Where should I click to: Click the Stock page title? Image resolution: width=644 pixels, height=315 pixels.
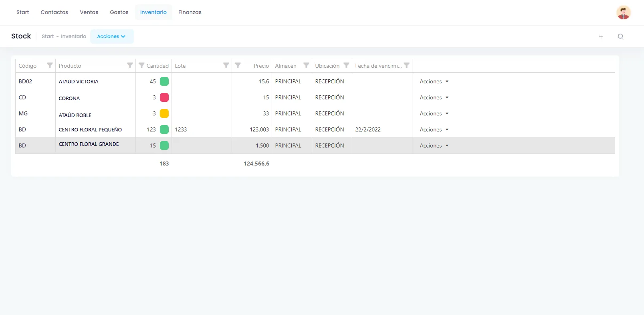(21, 36)
